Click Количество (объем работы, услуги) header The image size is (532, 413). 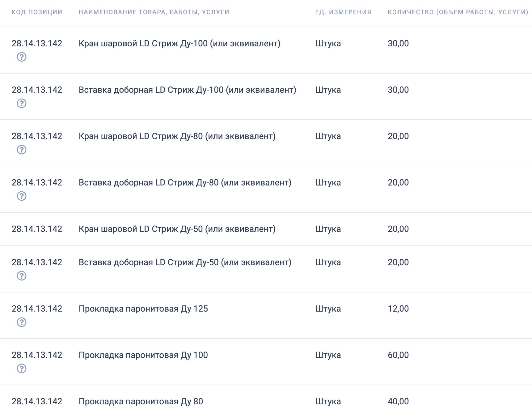click(x=458, y=12)
